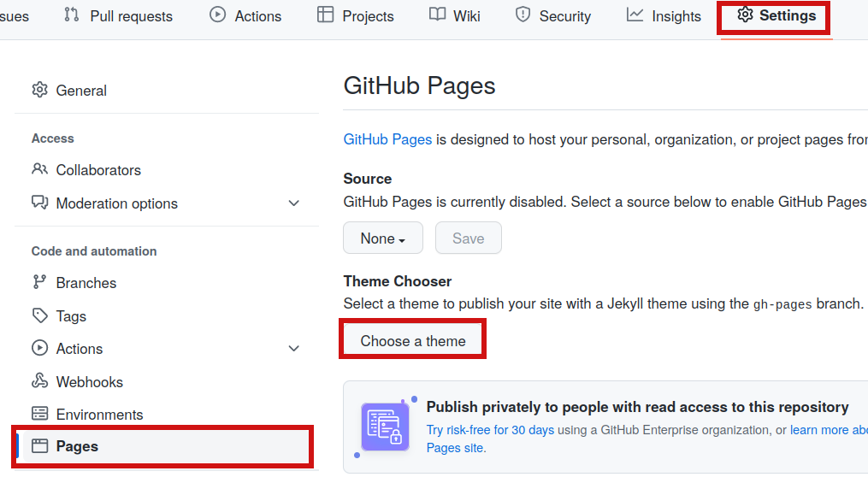Click the Settings gear icon in top navigation
This screenshot has height=477, width=868.
(x=745, y=15)
